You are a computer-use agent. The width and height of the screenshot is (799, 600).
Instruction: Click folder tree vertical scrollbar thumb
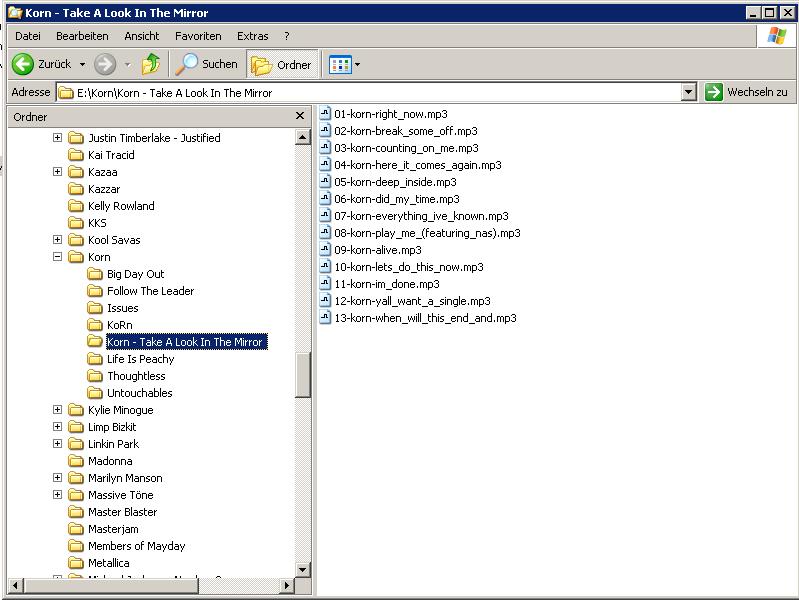[x=303, y=375]
